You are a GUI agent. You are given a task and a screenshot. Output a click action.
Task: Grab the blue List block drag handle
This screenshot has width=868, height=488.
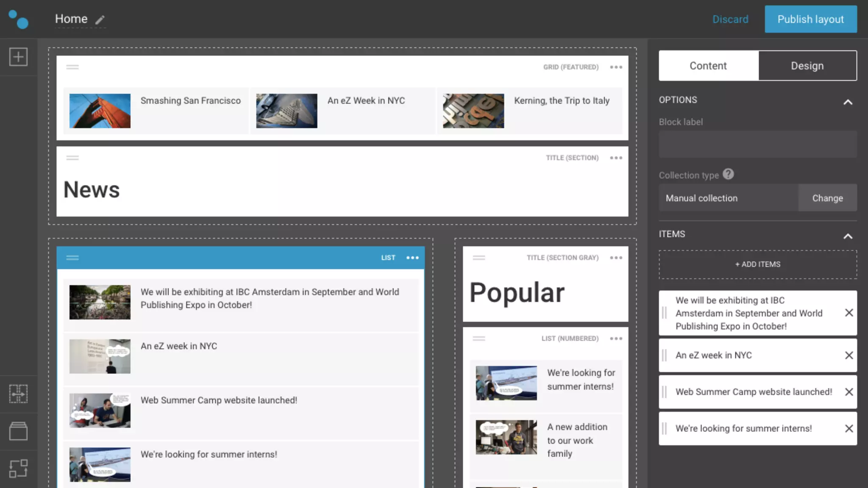(72, 258)
